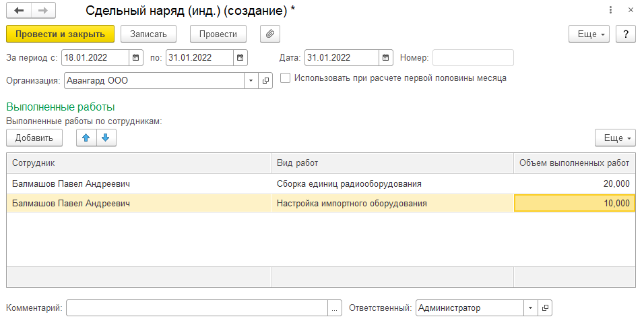Move selected row down with arrow
The image size is (644, 323).
105,138
